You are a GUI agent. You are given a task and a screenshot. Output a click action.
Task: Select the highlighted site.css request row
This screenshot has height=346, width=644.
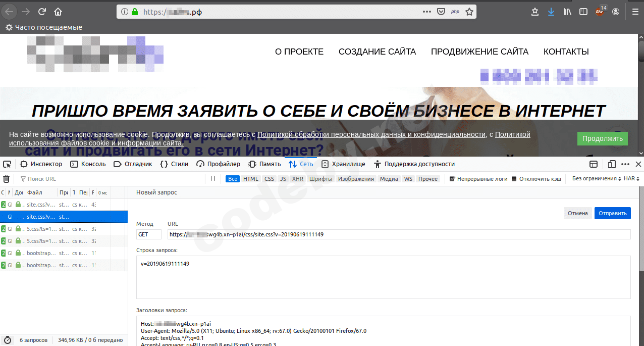click(64, 217)
